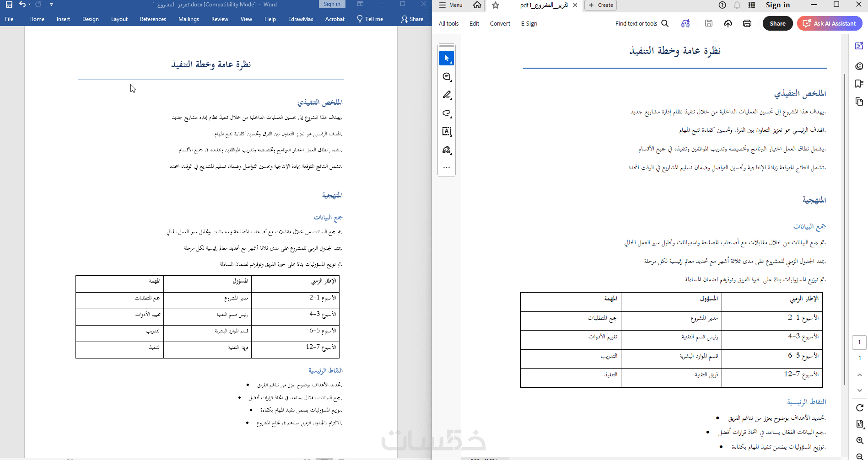Open Acrobat Help via the question mark icon
868x460 pixels.
point(722,5)
